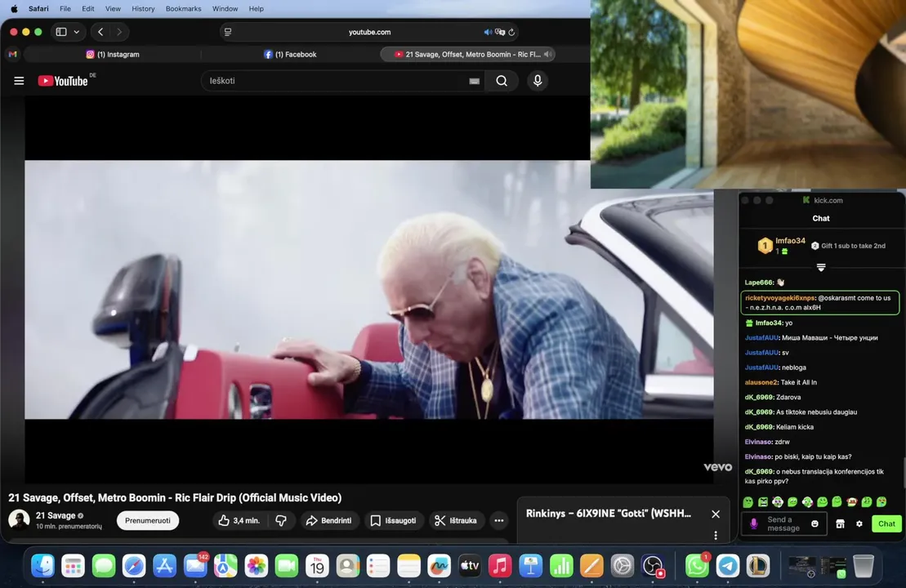906x588 pixels.
Task: Create a clip with Ištrauka
Action: pos(456,520)
